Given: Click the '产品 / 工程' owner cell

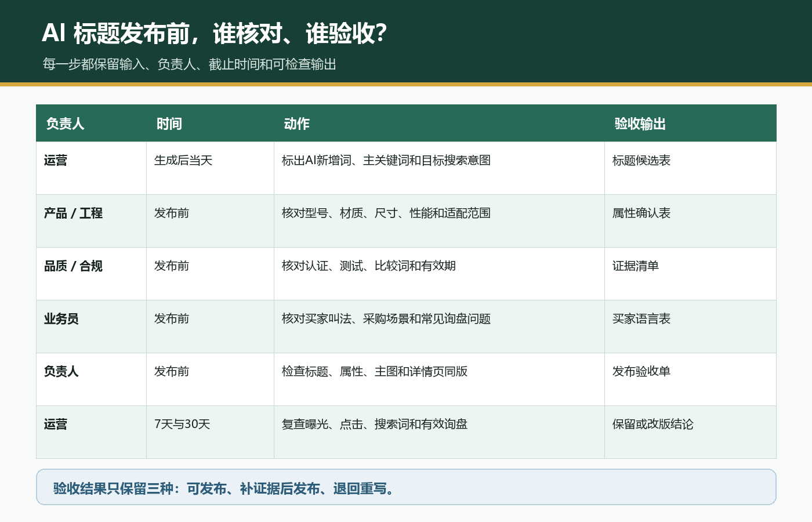Looking at the screenshot, I should [x=91, y=221].
